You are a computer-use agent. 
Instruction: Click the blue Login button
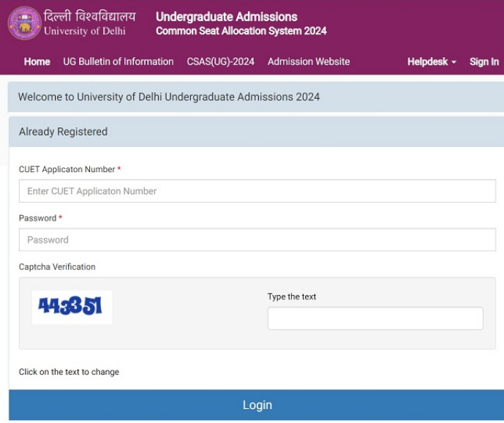tap(257, 405)
